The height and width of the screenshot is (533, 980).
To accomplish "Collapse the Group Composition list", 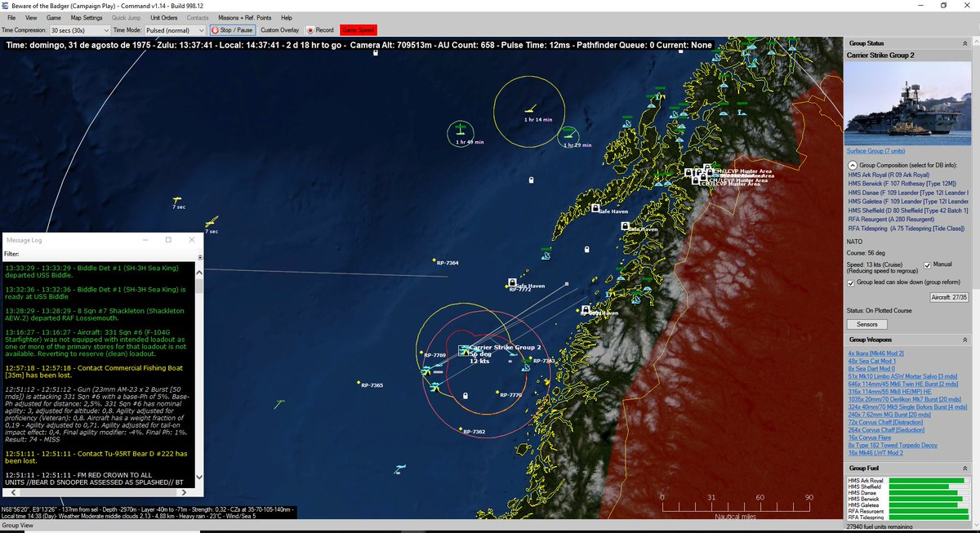I will [853, 165].
